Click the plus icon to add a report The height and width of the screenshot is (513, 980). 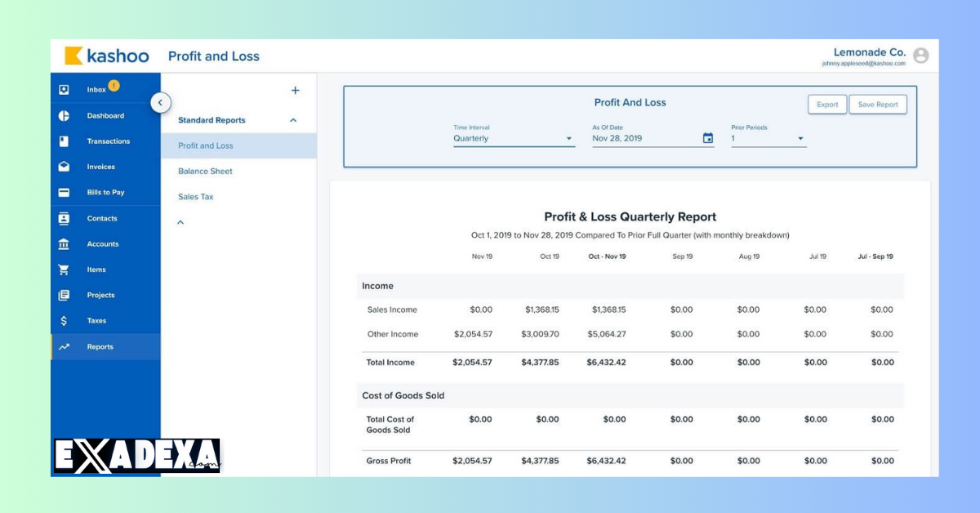295,90
